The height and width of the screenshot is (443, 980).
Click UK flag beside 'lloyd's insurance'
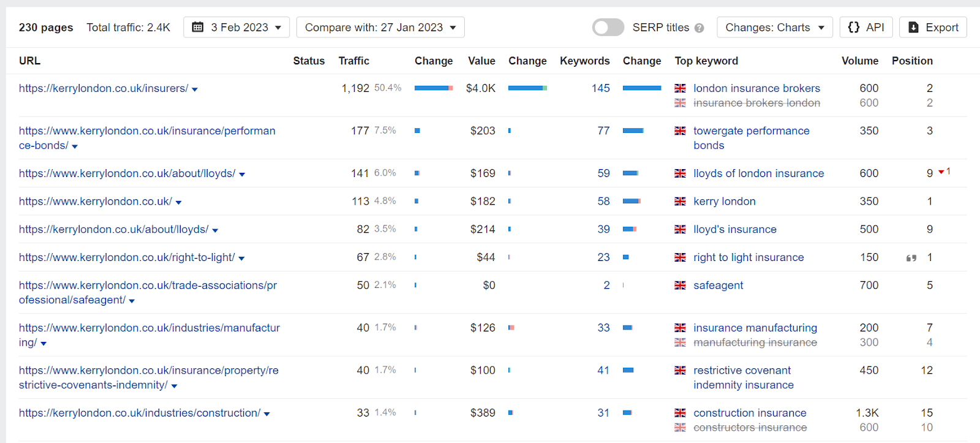pyautogui.click(x=680, y=229)
